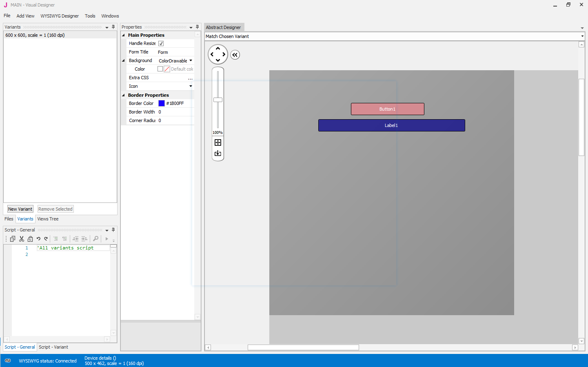Click the download icon below zoom slider
This screenshot has width=588, height=367.
click(x=218, y=153)
